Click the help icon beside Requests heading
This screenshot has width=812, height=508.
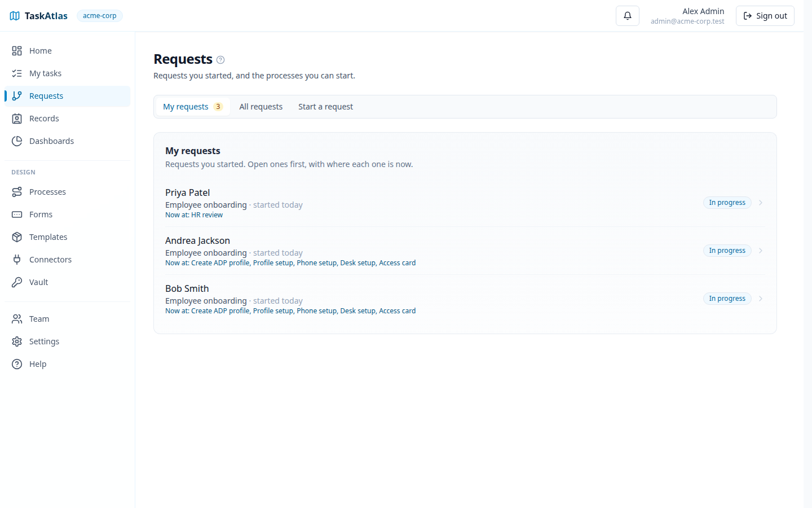(x=220, y=60)
